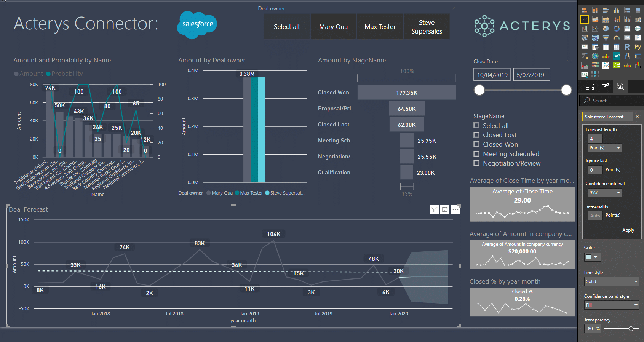644x342 pixels.
Task: Select the stacked bar chart visual
Action: (585, 10)
